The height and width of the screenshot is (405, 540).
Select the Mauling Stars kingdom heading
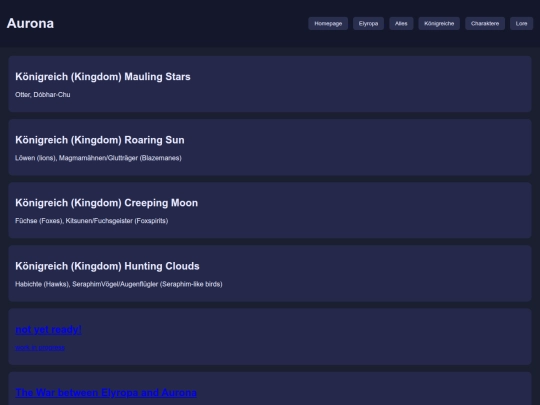(x=103, y=76)
